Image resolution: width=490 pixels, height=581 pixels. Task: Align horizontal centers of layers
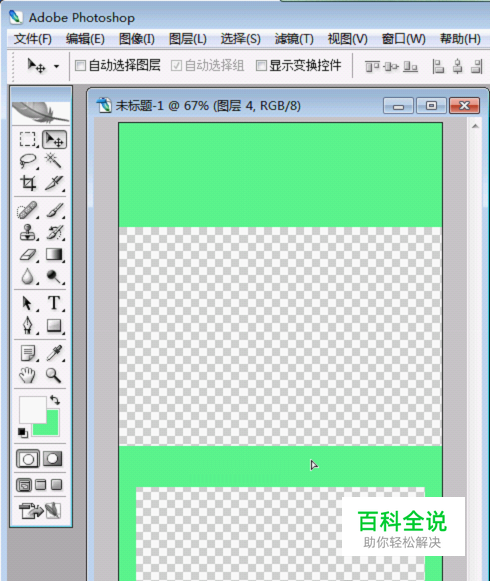point(458,67)
